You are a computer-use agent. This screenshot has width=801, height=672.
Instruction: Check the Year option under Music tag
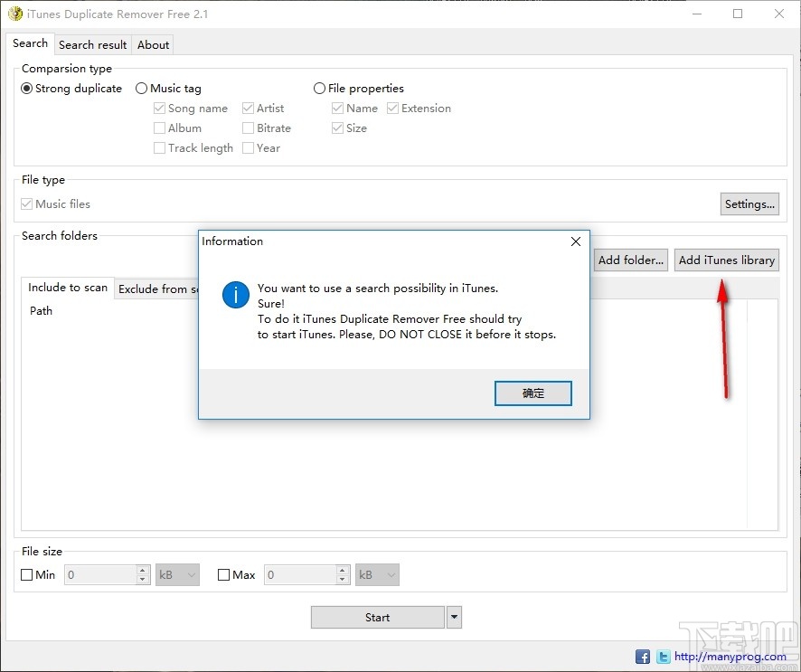248,147
